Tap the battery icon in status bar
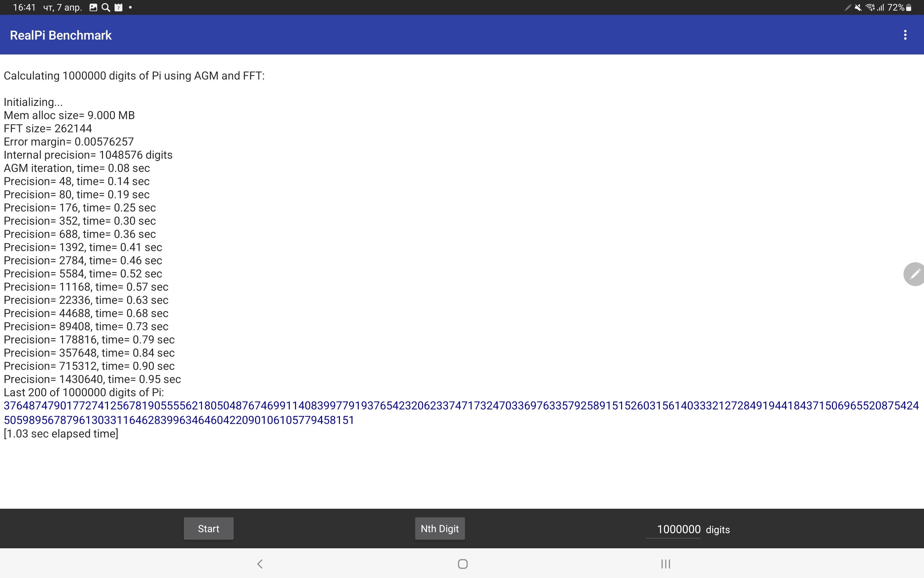 pos(909,7)
